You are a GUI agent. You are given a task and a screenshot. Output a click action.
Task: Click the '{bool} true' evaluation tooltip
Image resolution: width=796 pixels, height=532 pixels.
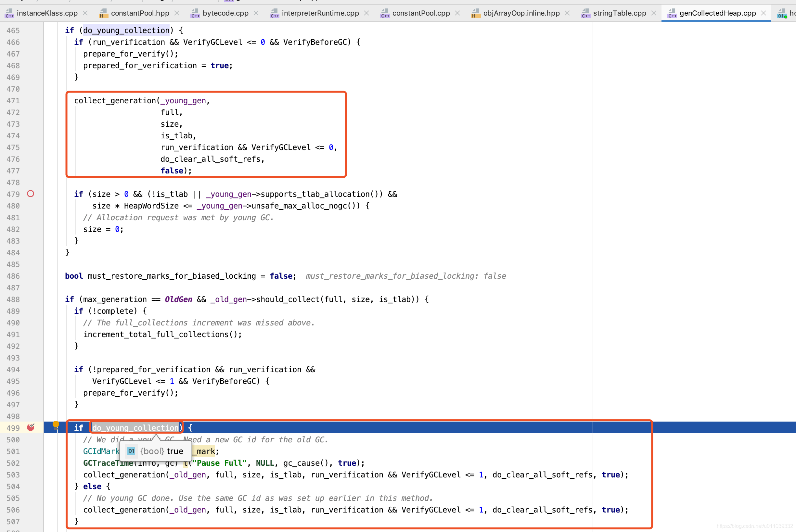coord(156,451)
